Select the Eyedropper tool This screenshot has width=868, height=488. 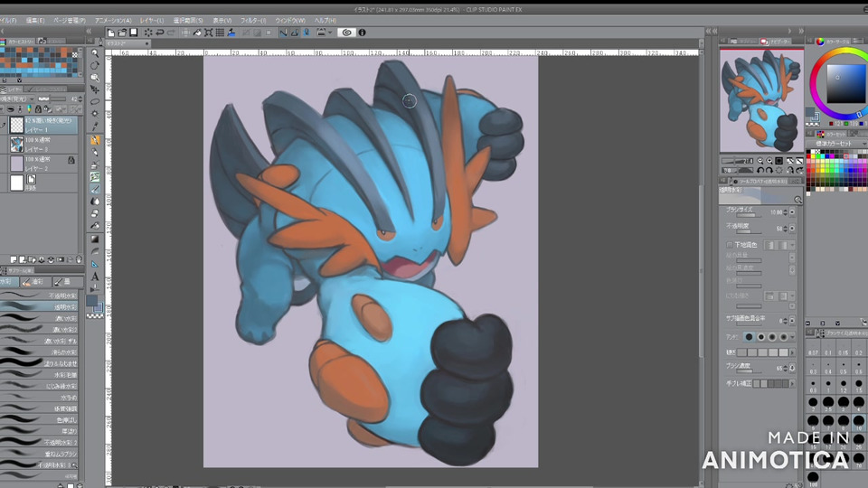(95, 127)
